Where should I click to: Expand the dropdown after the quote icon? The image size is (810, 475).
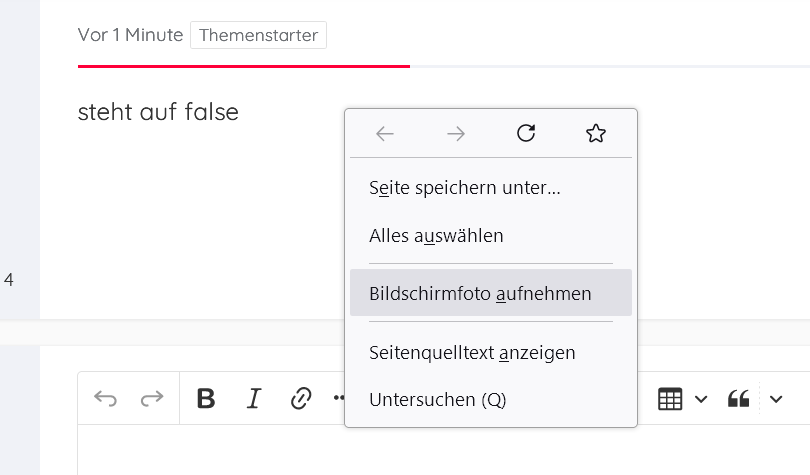coord(776,399)
